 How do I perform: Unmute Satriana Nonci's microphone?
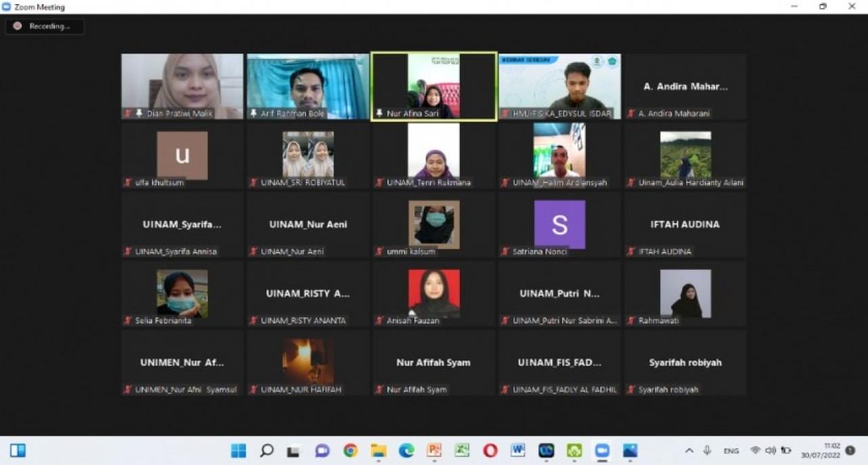(505, 251)
